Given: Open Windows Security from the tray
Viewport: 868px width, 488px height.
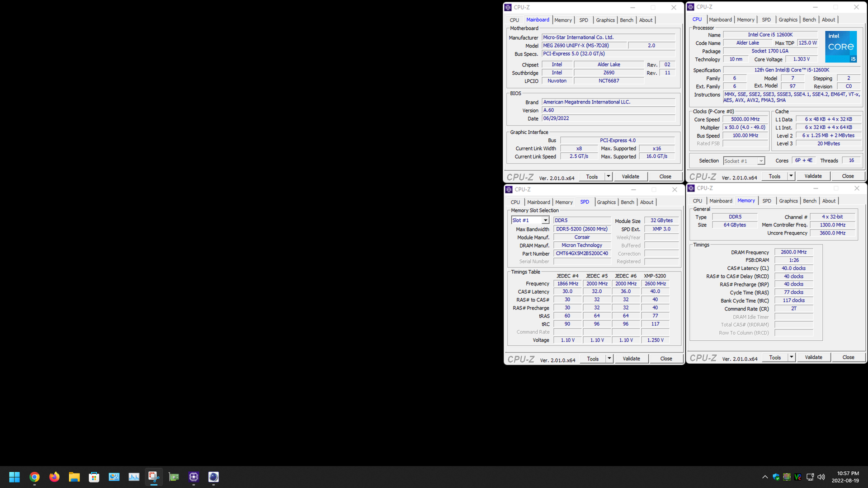Looking at the screenshot, I should [776, 477].
